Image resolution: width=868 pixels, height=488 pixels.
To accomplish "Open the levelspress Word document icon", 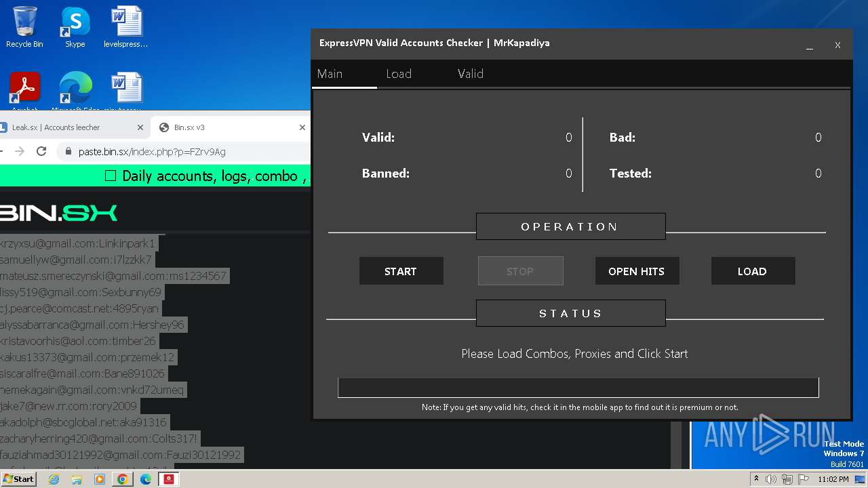I will [126, 27].
